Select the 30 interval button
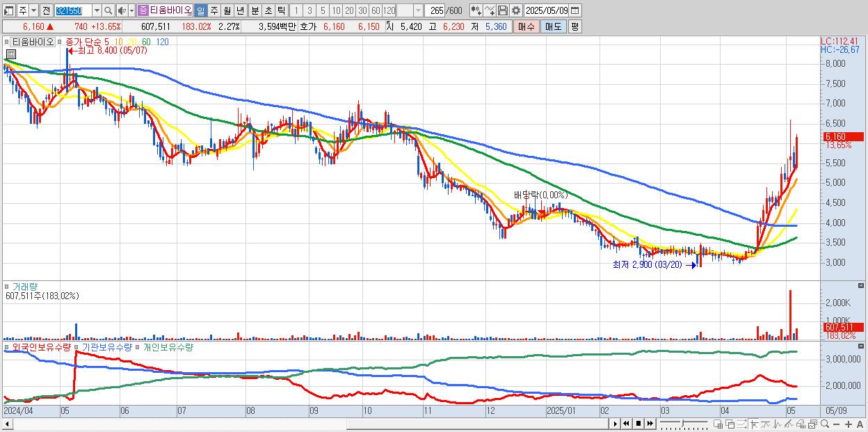The image size is (868, 432). 362,10
